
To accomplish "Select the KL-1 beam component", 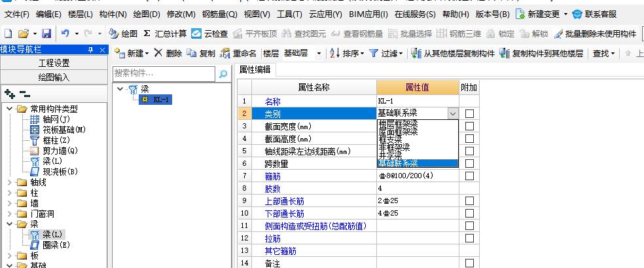I will [x=156, y=99].
